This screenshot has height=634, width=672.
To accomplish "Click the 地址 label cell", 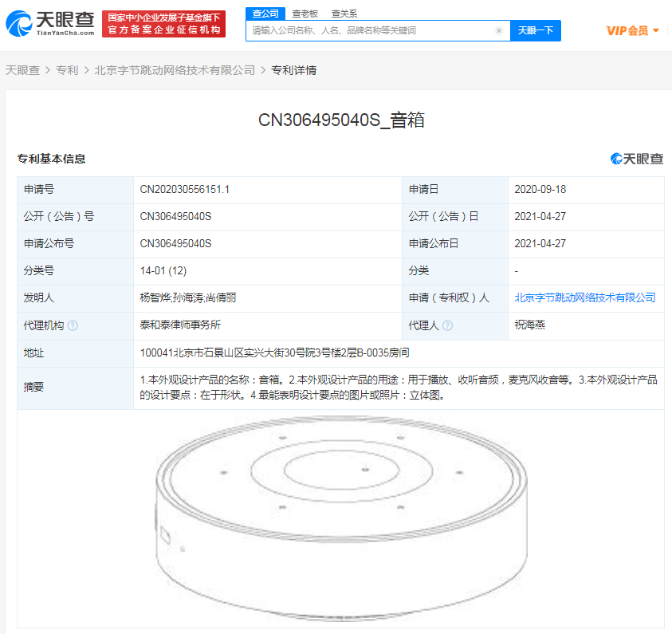I will 76,352.
